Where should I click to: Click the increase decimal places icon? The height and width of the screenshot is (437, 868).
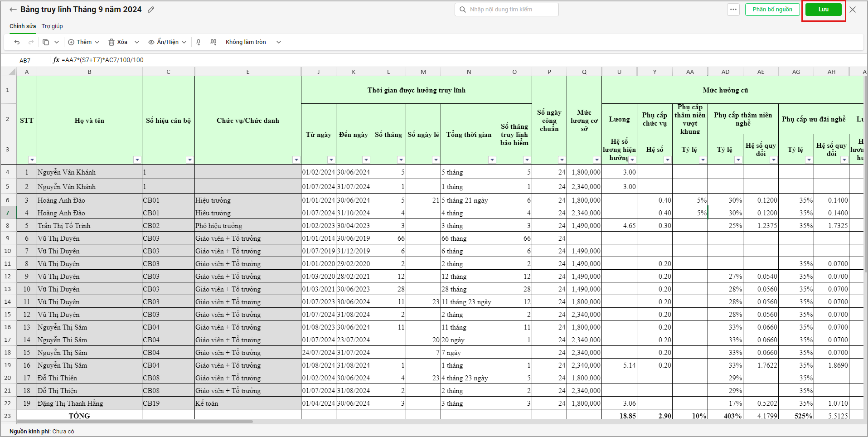coord(213,42)
